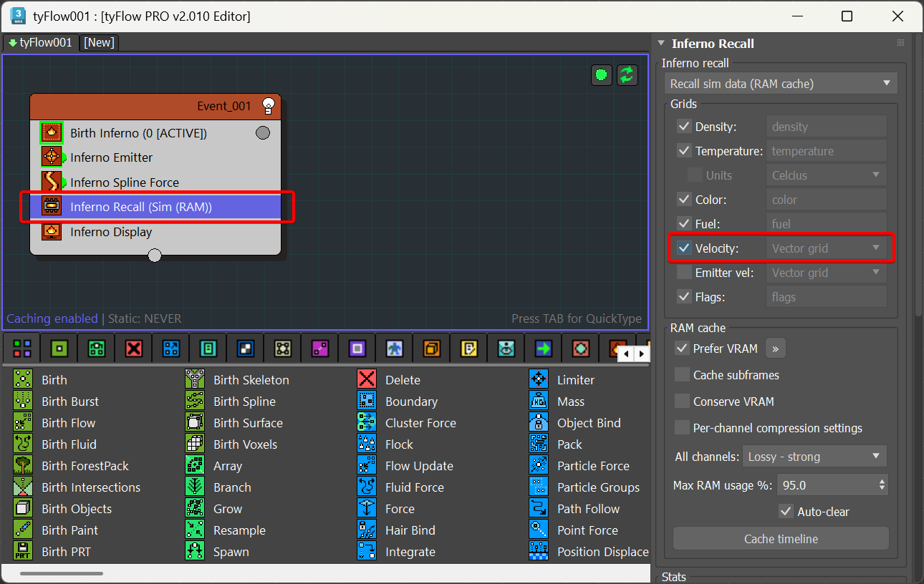Click the Max RAM usage spinner arrows
Image resolution: width=924 pixels, height=584 pixels.
coord(882,485)
